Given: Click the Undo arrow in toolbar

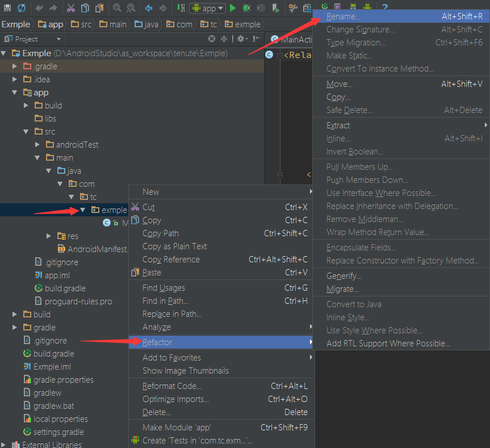Looking at the screenshot, I should 39,8.
